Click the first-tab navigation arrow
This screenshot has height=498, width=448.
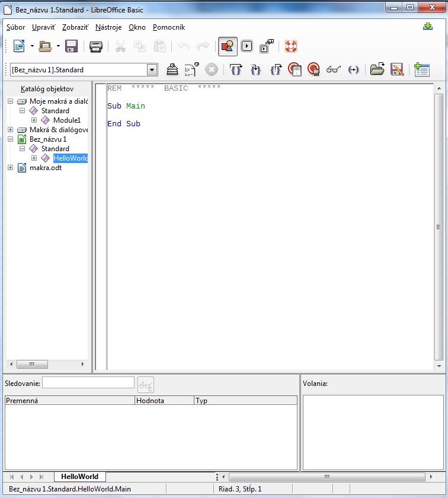coord(12,477)
